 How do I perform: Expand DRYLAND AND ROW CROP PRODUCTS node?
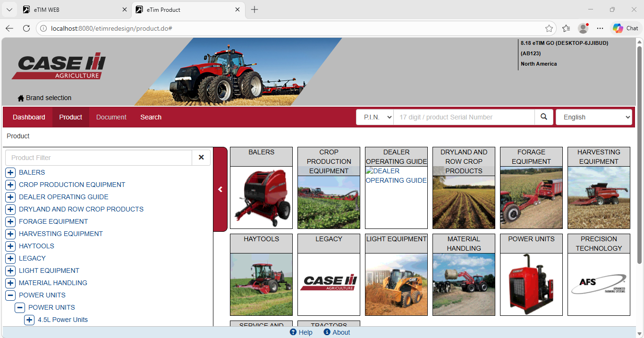[x=10, y=209]
